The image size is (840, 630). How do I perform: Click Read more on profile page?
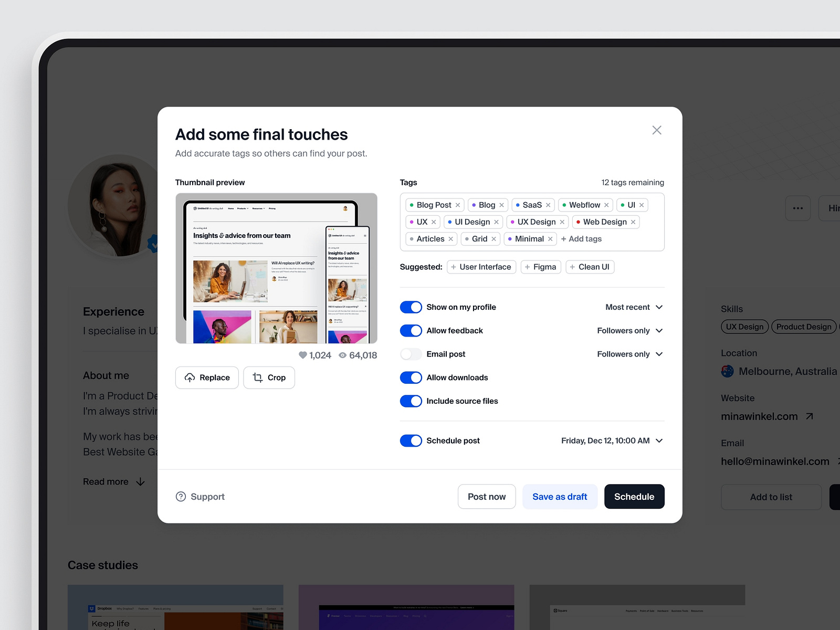(x=114, y=482)
